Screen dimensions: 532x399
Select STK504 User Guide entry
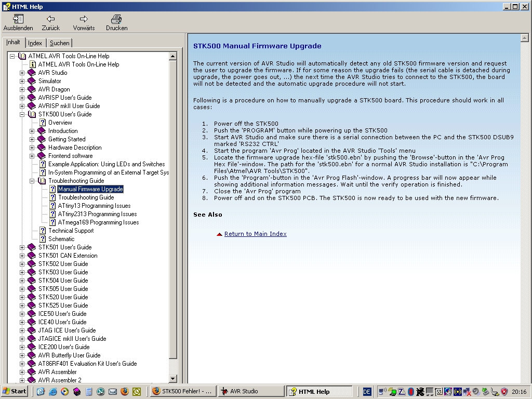[63, 281]
